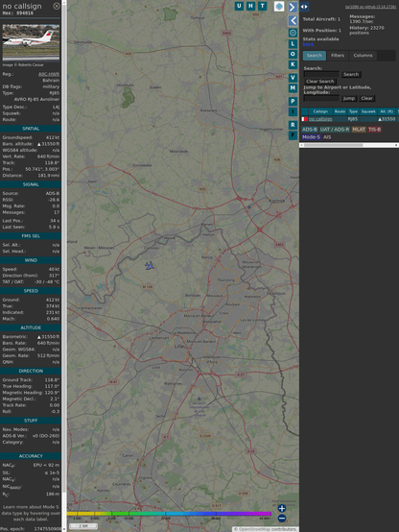Sort table by Route column header

[x=340, y=111]
